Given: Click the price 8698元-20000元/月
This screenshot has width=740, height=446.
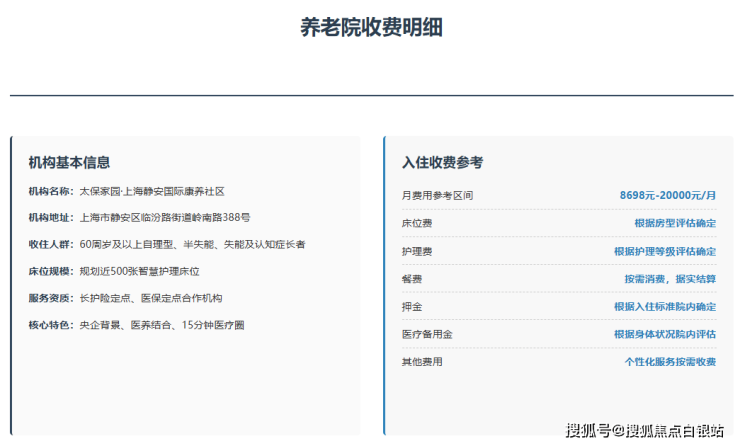Looking at the screenshot, I should coord(667,195).
